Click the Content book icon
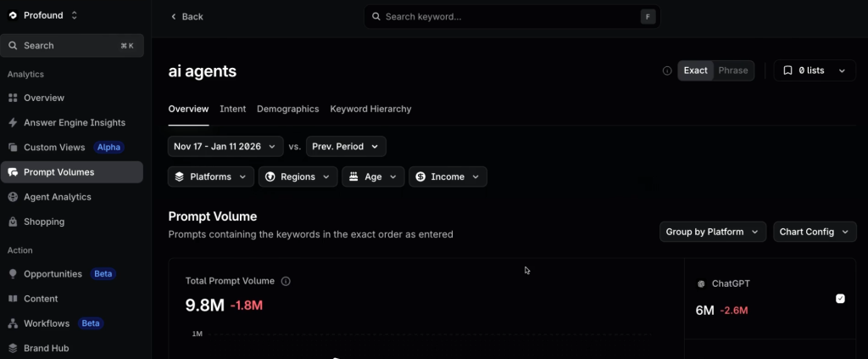Image resolution: width=868 pixels, height=359 pixels. (13, 299)
